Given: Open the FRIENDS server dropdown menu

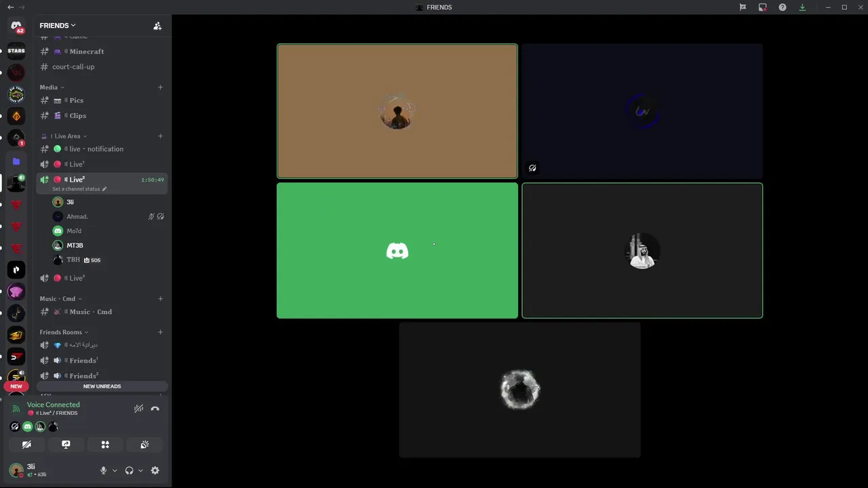Looking at the screenshot, I should 58,26.
